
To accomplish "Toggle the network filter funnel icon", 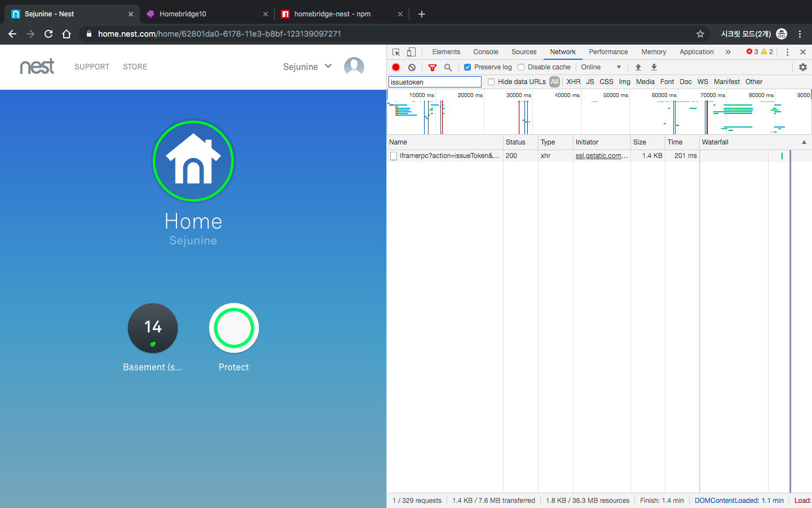I will point(433,67).
